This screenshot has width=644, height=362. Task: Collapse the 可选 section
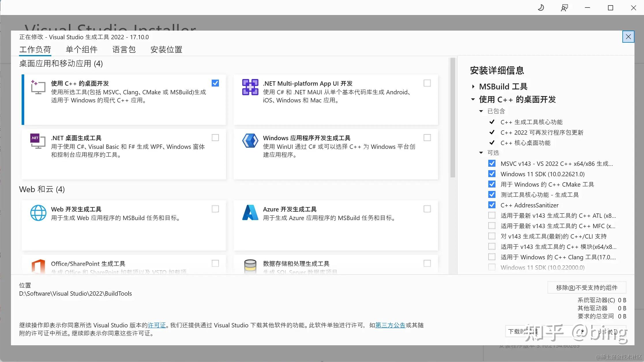[x=481, y=153]
